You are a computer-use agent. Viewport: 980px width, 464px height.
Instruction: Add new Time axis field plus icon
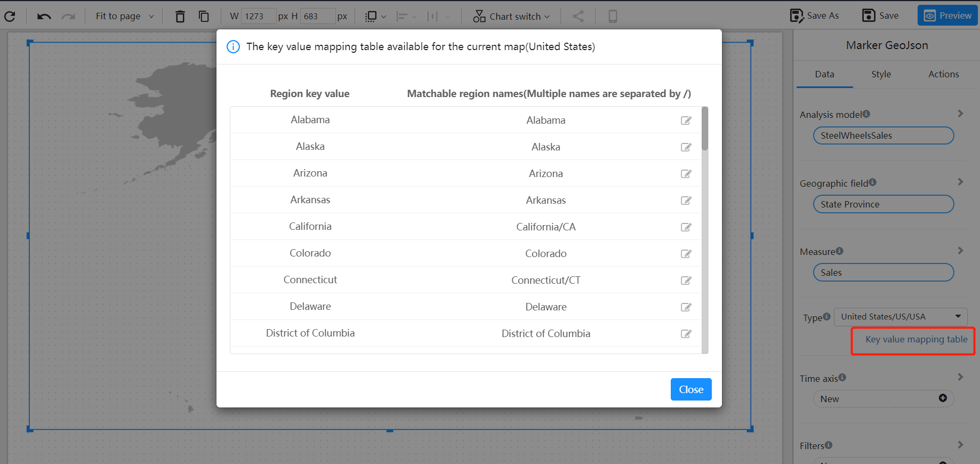click(943, 398)
